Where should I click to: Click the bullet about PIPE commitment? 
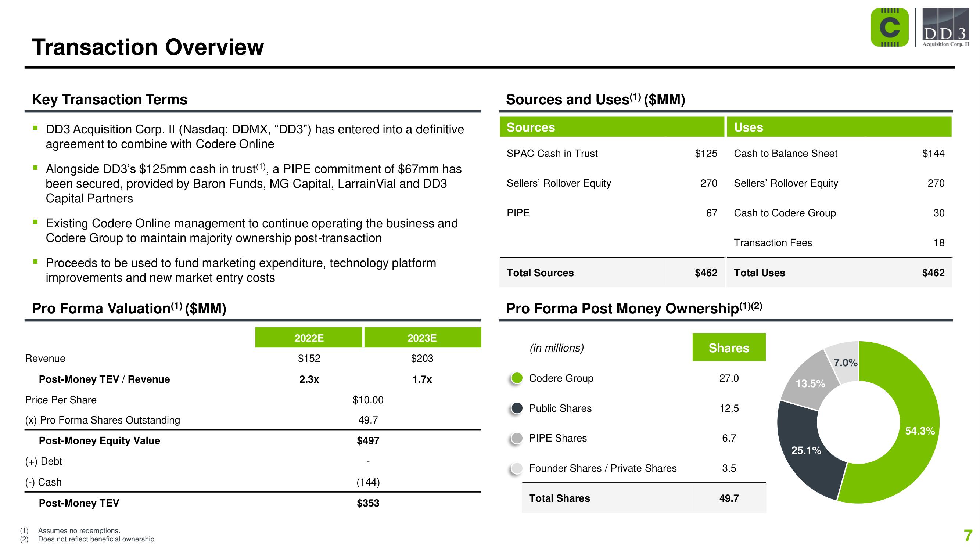coord(254,184)
